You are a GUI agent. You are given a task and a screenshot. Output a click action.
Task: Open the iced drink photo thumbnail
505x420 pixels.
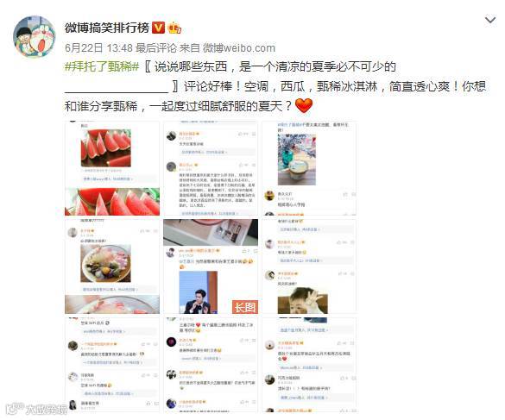[309, 168]
